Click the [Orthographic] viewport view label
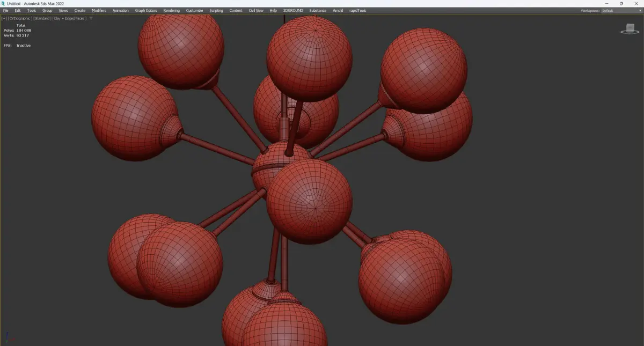Screen dimensions: 644x346 point(20,18)
